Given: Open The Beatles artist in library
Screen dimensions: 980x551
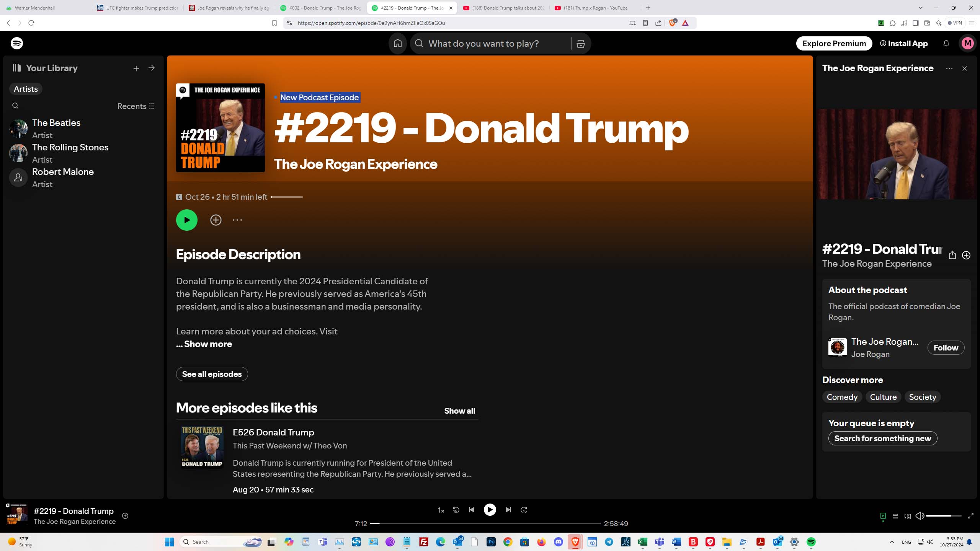Looking at the screenshot, I should click(x=83, y=129).
